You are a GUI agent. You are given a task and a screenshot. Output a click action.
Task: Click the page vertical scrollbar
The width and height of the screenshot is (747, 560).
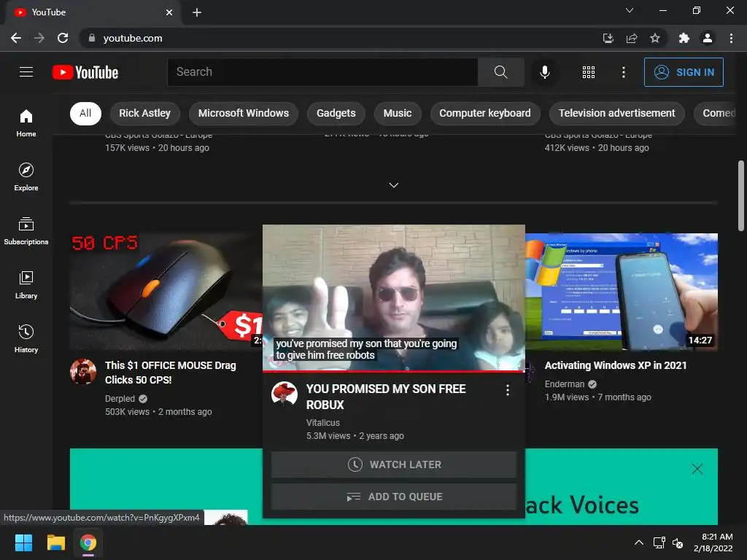pos(741,195)
